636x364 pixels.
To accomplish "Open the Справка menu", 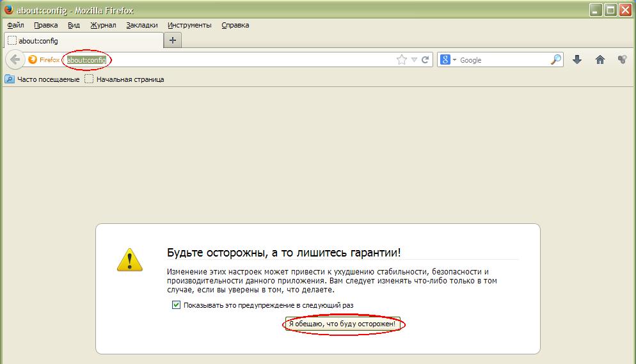I will 235,25.
